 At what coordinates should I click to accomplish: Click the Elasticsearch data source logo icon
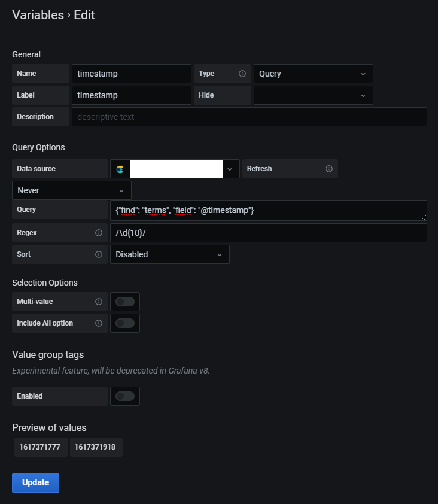point(119,169)
